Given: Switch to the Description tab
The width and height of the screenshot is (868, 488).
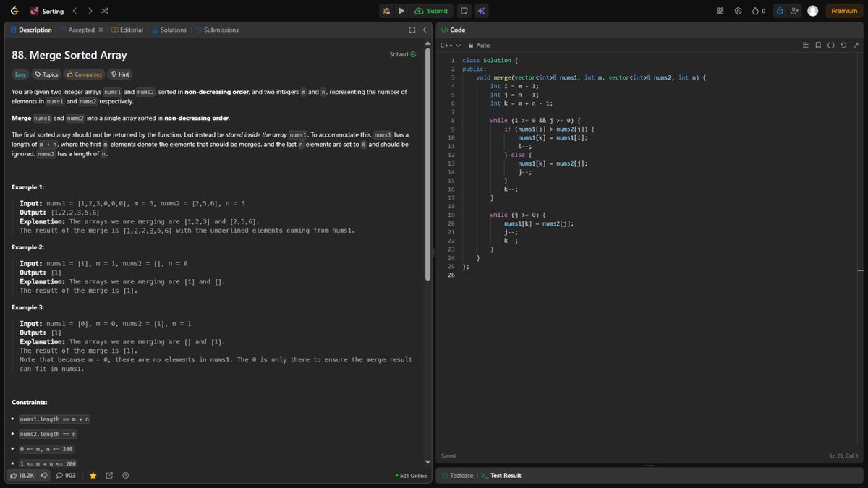Looking at the screenshot, I should pos(31,30).
